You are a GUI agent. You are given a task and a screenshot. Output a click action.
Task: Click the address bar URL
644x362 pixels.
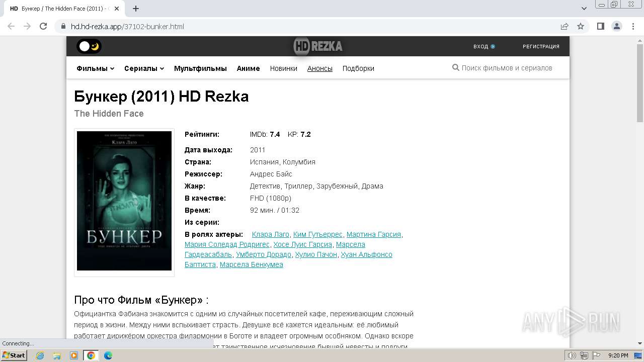coord(127,26)
